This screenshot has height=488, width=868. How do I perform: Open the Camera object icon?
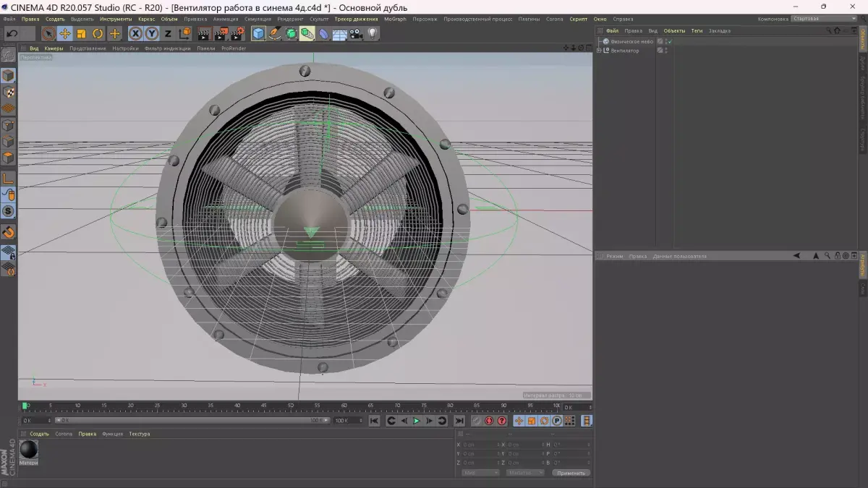coord(357,33)
